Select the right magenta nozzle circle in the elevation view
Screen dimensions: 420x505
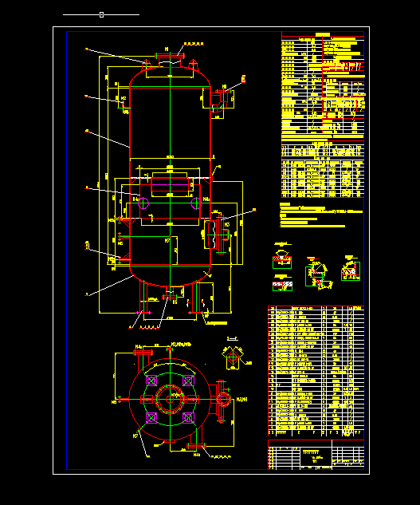(196, 203)
